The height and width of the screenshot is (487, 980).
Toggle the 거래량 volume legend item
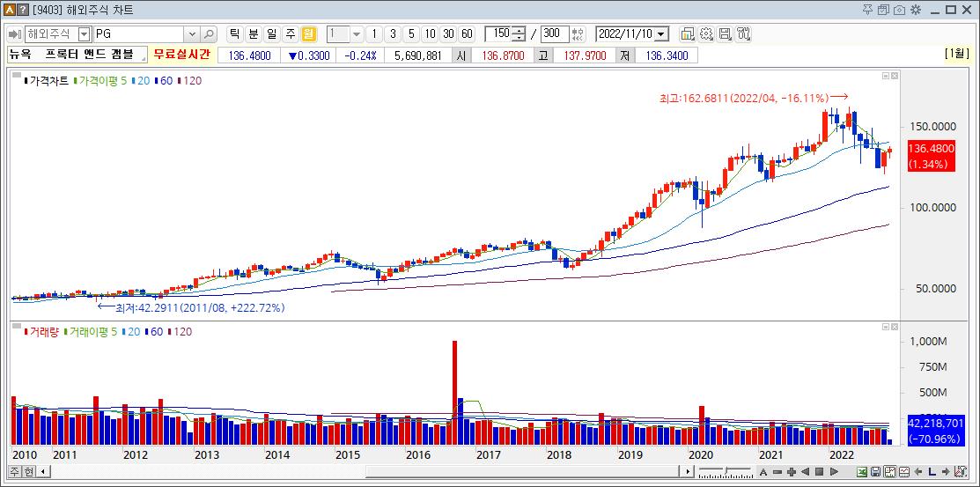click(x=41, y=332)
